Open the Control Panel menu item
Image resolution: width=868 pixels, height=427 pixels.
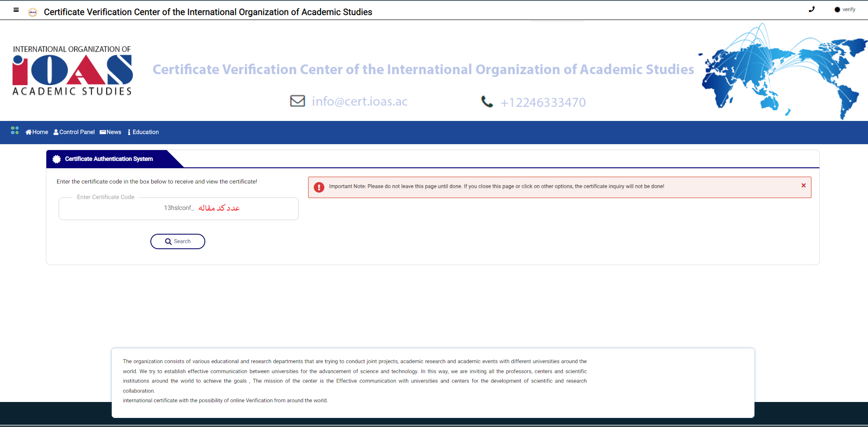(74, 132)
